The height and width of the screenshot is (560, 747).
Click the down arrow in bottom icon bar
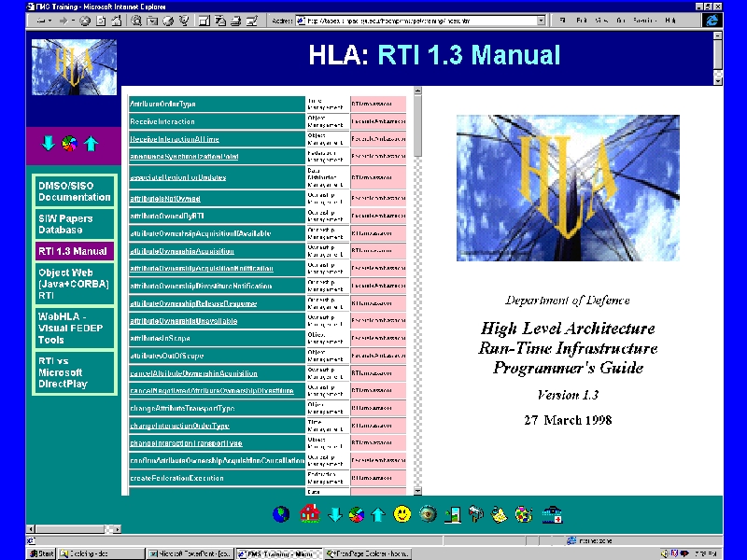point(335,514)
